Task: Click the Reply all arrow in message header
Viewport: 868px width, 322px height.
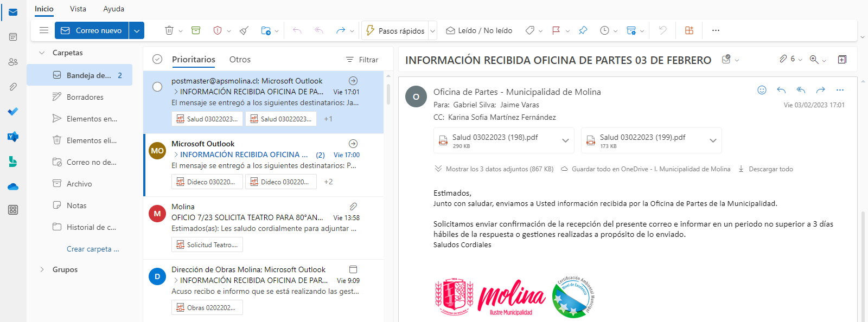Action: click(801, 90)
